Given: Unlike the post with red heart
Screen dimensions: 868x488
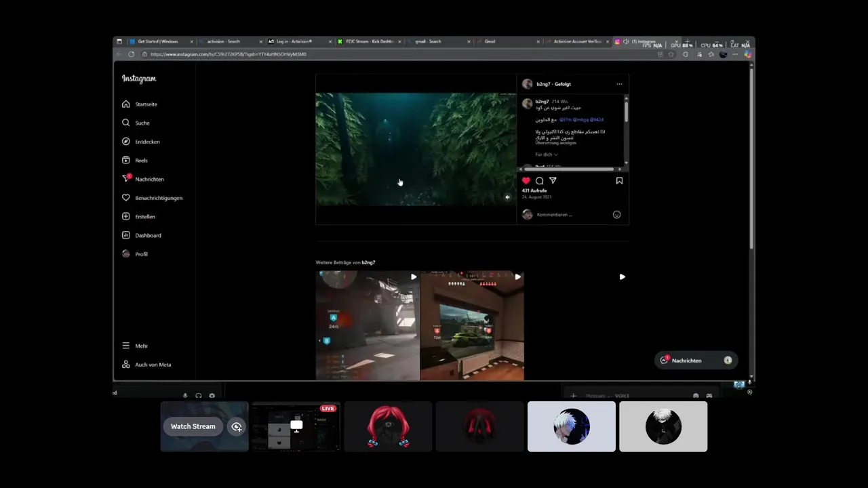Looking at the screenshot, I should click(x=526, y=181).
